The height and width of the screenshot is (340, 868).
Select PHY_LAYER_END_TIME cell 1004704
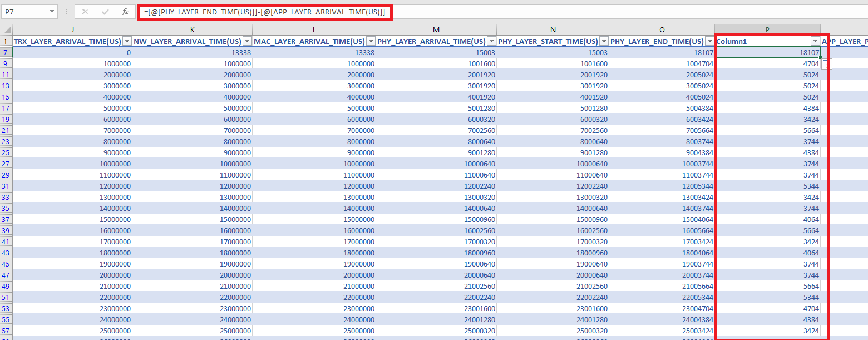662,63
